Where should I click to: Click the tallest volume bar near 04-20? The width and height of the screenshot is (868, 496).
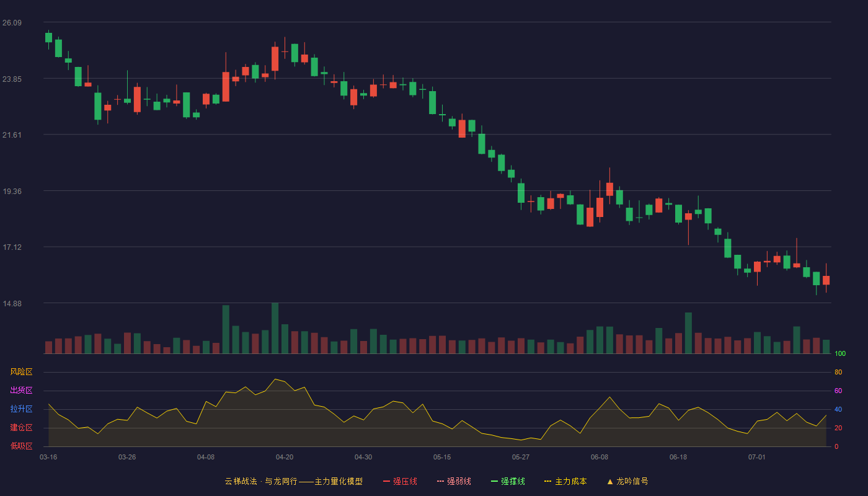click(275, 328)
